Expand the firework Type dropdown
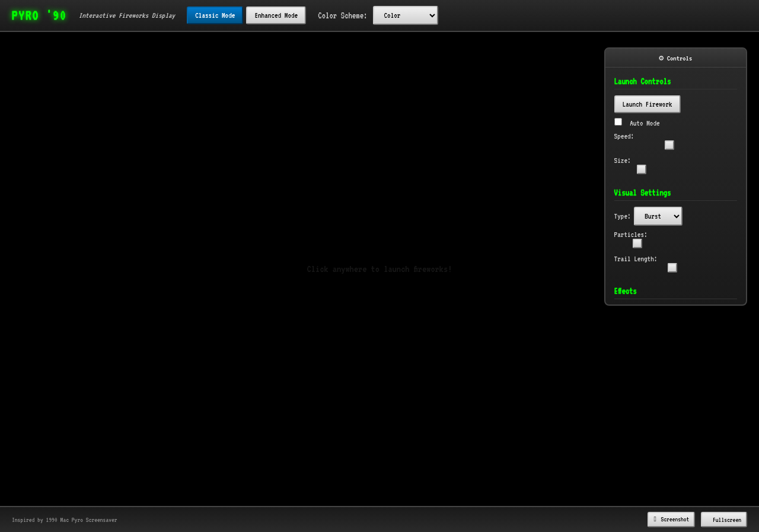This screenshot has height=532, width=759. 658,216
